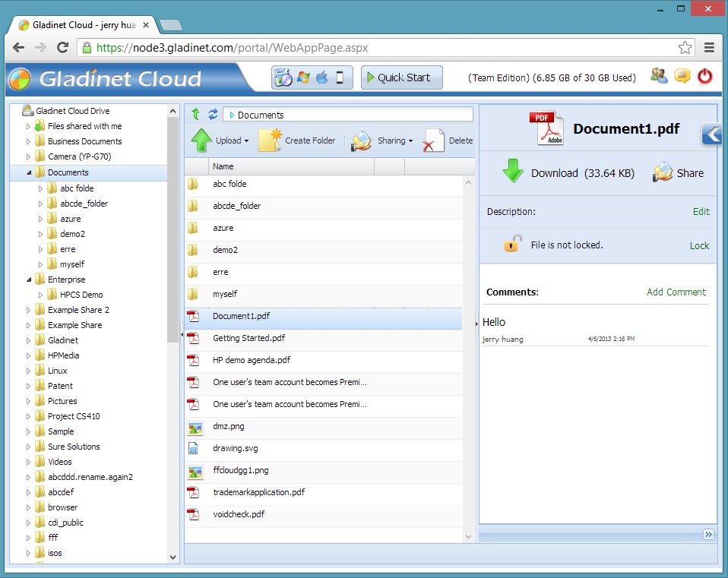The image size is (728, 578).
Task: Collapse the Documents tree folder
Action: 30,173
